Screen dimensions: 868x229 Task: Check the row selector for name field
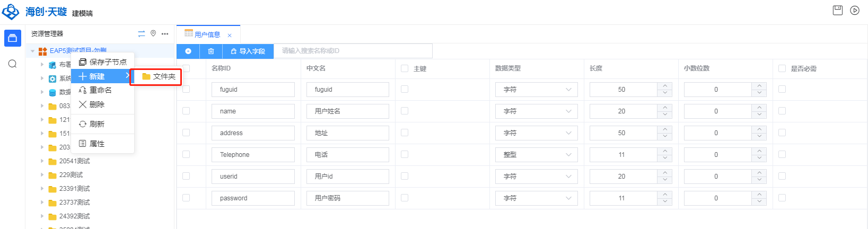(186, 111)
